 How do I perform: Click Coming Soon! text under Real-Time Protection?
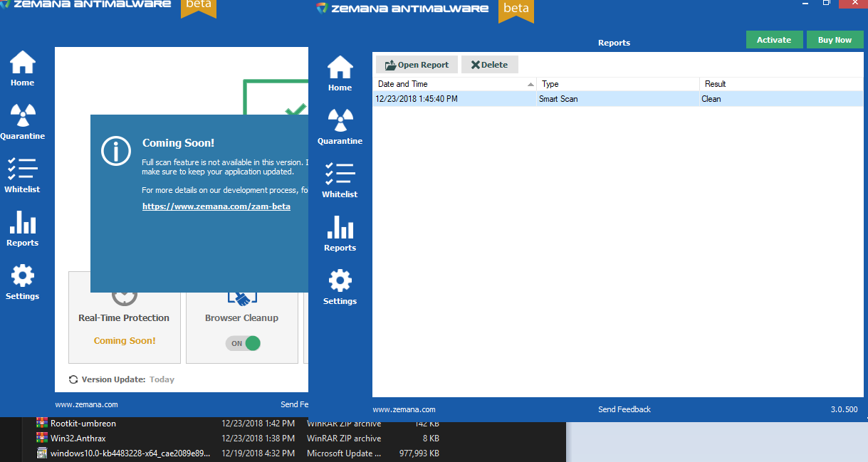click(125, 340)
